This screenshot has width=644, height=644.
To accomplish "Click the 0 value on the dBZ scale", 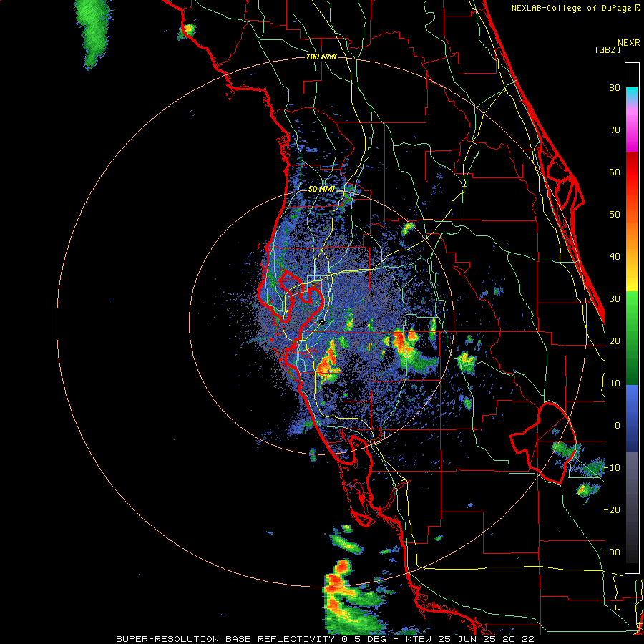I will tap(618, 426).
